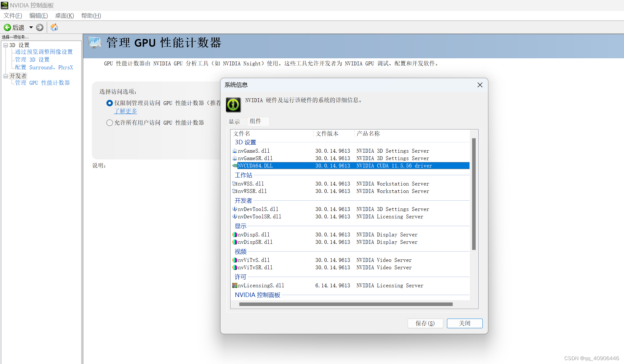624x364 pixels.
Task: Open 管理 GPU 性能计数器 tree item
Action: (x=42, y=83)
